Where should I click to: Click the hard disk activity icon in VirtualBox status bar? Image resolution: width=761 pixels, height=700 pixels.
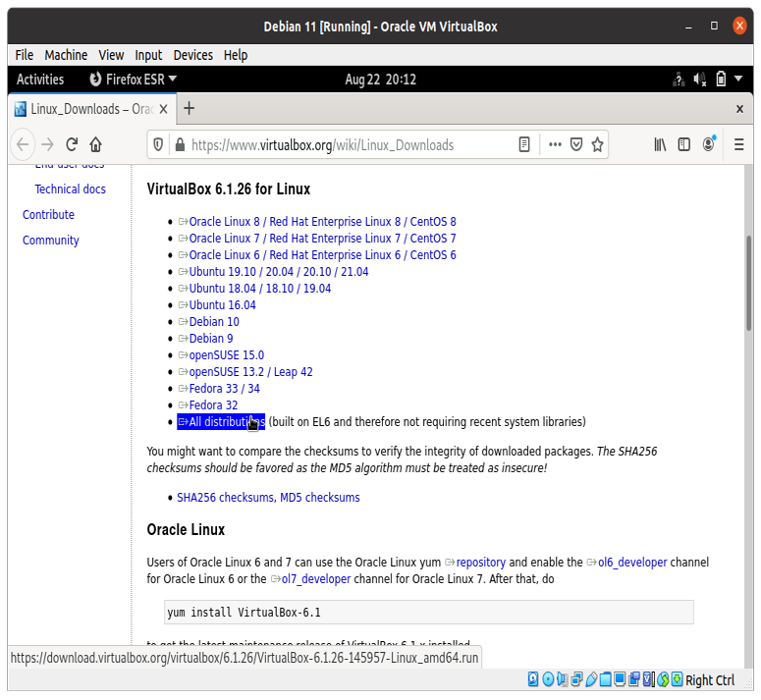tap(533, 679)
